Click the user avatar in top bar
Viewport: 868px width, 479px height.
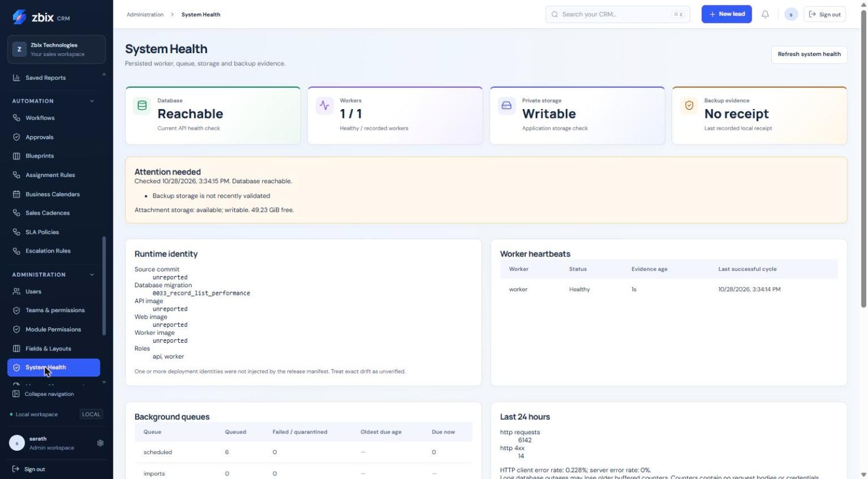(791, 14)
